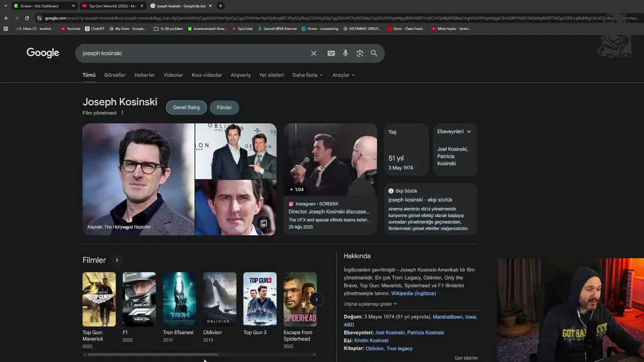Start voice search with the microphone icon

[x=345, y=53]
